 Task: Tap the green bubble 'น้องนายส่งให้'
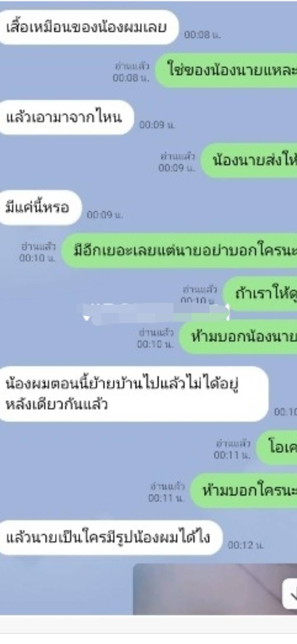[x=249, y=160]
